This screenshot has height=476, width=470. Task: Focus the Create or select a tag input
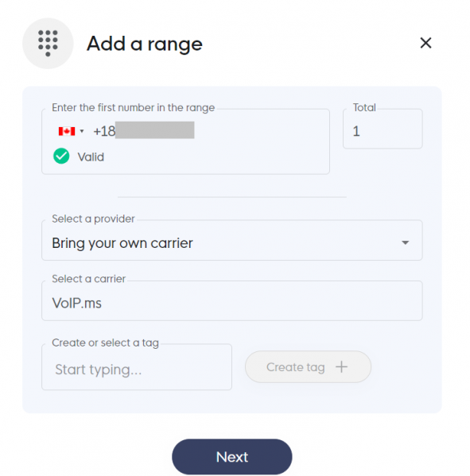[x=137, y=367]
